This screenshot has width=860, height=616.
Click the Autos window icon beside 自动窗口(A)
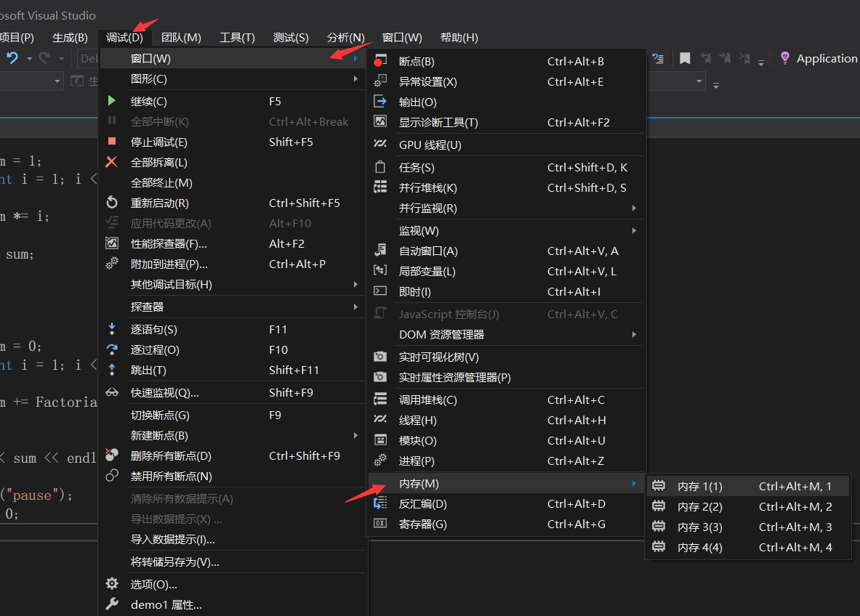click(x=380, y=251)
